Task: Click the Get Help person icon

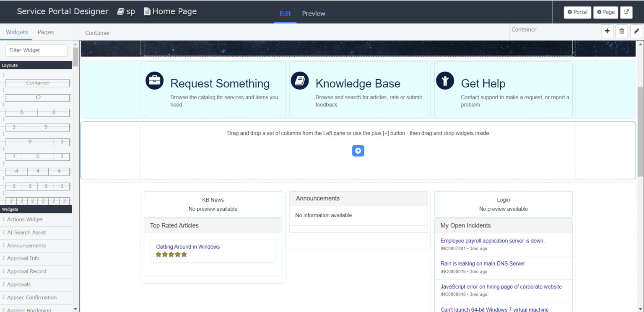Action: click(445, 80)
